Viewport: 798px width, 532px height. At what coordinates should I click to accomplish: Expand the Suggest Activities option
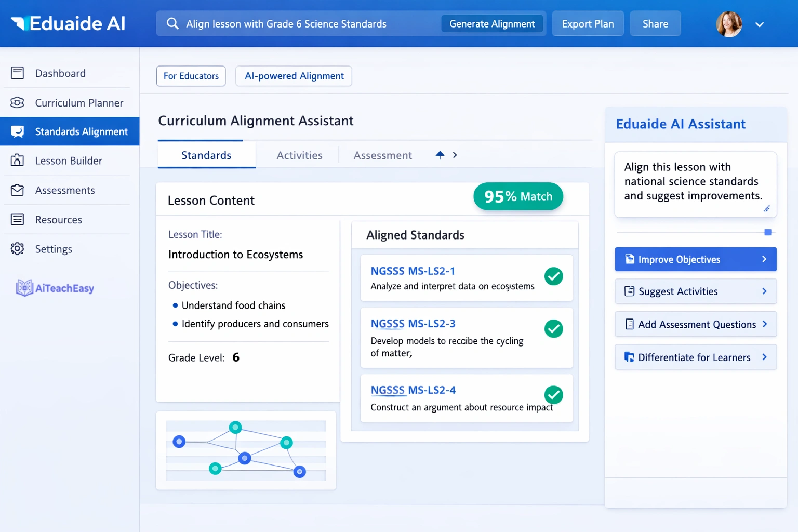(x=695, y=291)
